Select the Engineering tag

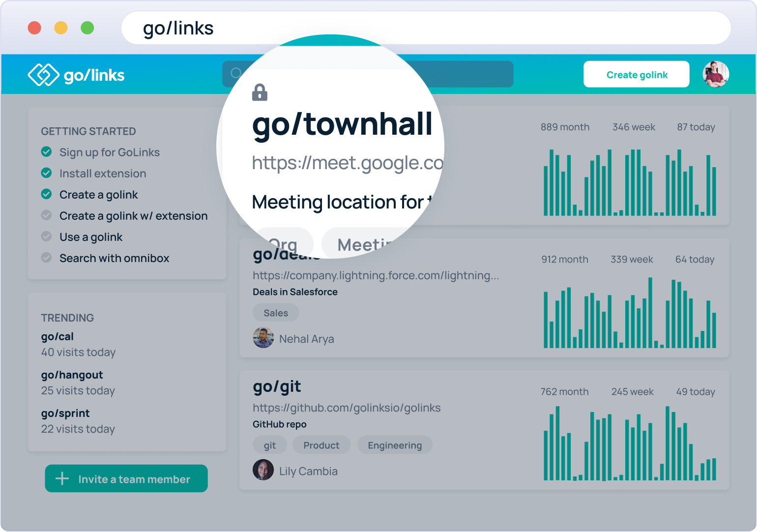[395, 445]
